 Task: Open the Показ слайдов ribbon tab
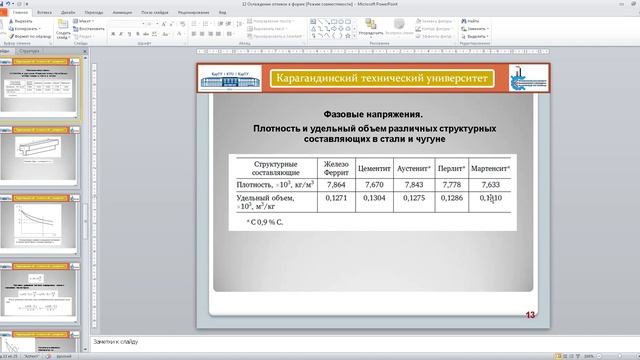click(155, 13)
